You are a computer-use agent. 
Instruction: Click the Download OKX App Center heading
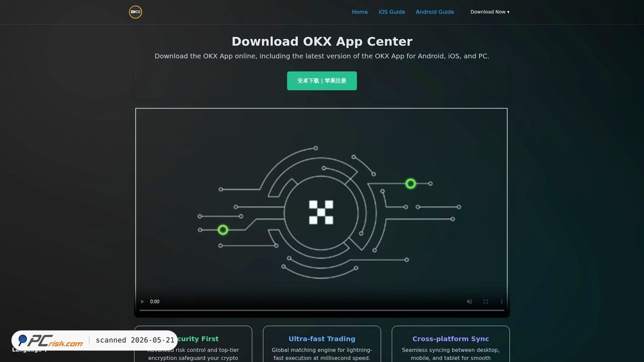click(x=322, y=42)
